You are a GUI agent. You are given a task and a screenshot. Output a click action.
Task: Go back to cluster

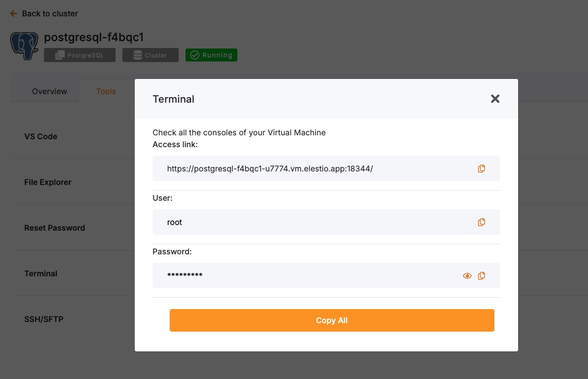click(44, 14)
